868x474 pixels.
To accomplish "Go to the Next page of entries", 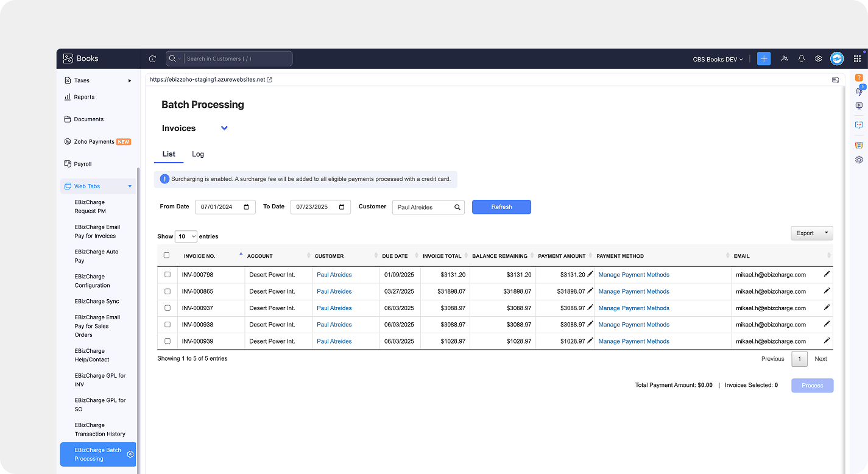I will (x=820, y=359).
